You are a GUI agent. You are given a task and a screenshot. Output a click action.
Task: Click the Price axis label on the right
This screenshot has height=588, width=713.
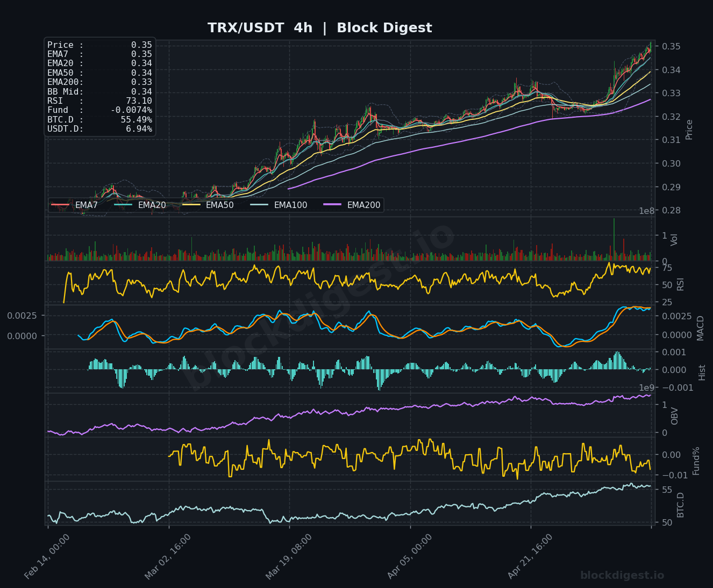tap(689, 130)
